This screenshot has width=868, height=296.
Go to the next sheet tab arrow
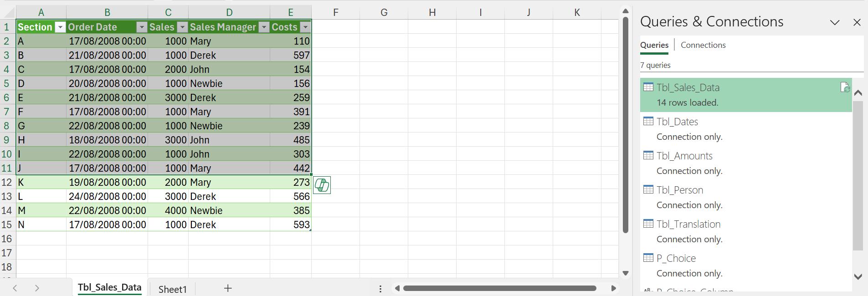37,288
